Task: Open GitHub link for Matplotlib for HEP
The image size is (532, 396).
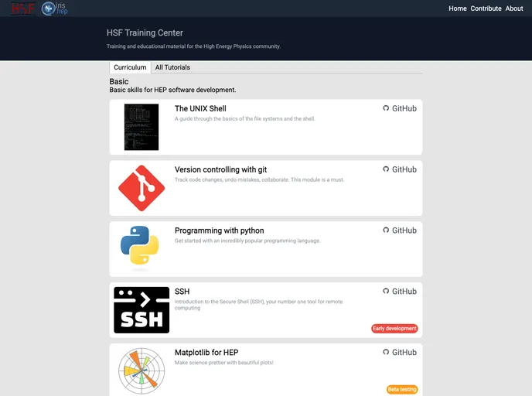Action: pyautogui.click(x=400, y=353)
